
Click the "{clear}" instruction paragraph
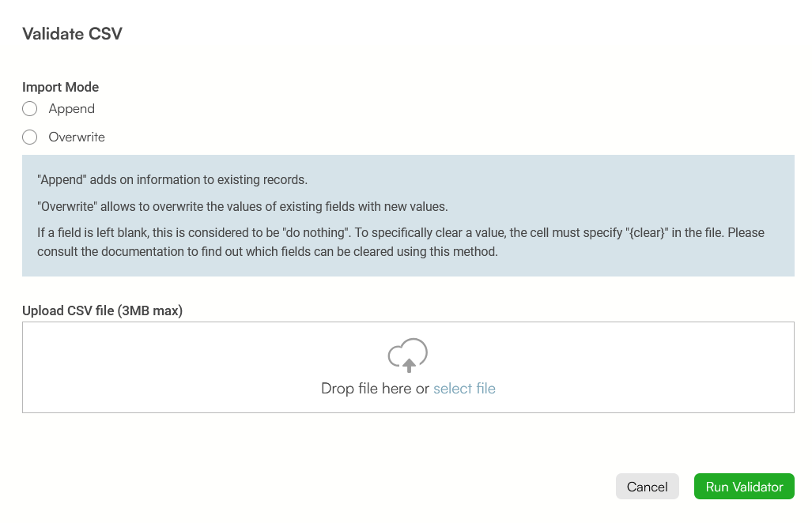[x=401, y=242]
